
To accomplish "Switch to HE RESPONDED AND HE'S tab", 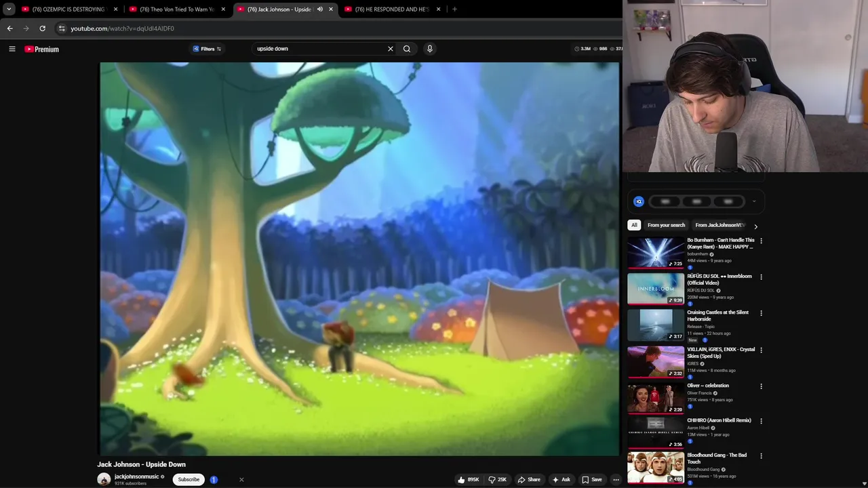I will [391, 9].
